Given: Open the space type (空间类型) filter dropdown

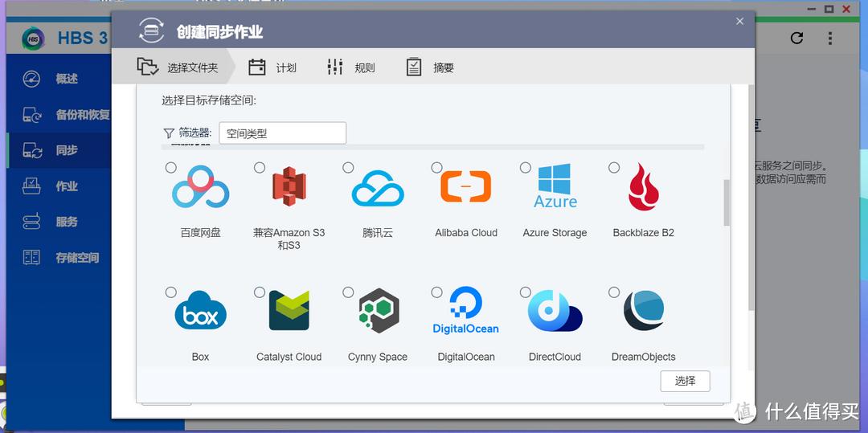Looking at the screenshot, I should click(282, 133).
